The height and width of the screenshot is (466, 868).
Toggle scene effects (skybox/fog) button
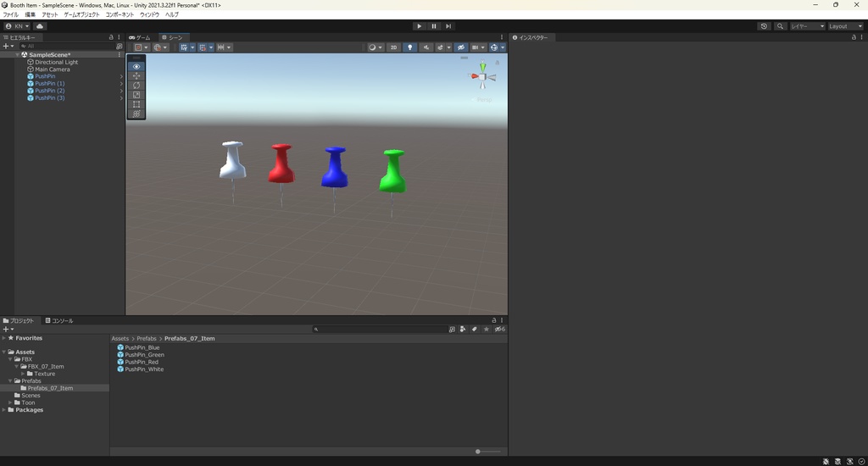[441, 47]
